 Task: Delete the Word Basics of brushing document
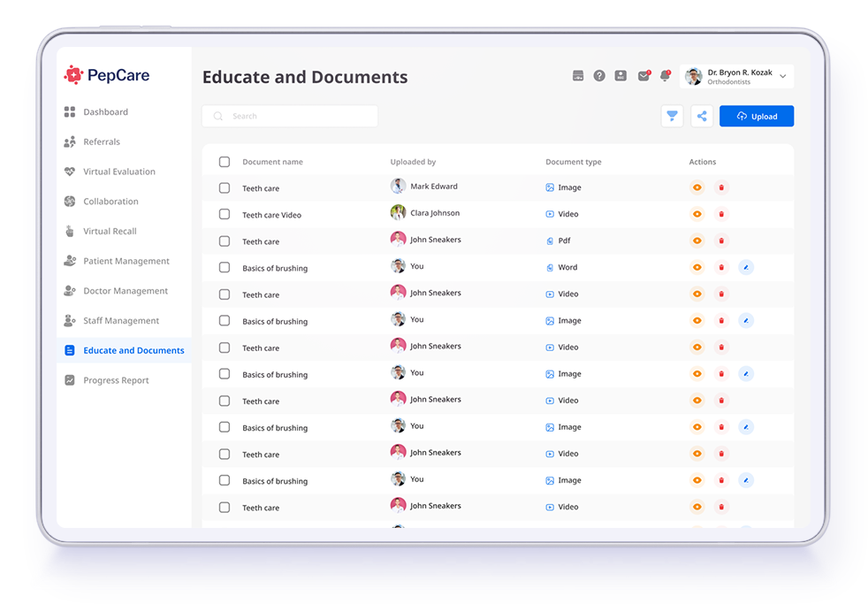(x=721, y=267)
